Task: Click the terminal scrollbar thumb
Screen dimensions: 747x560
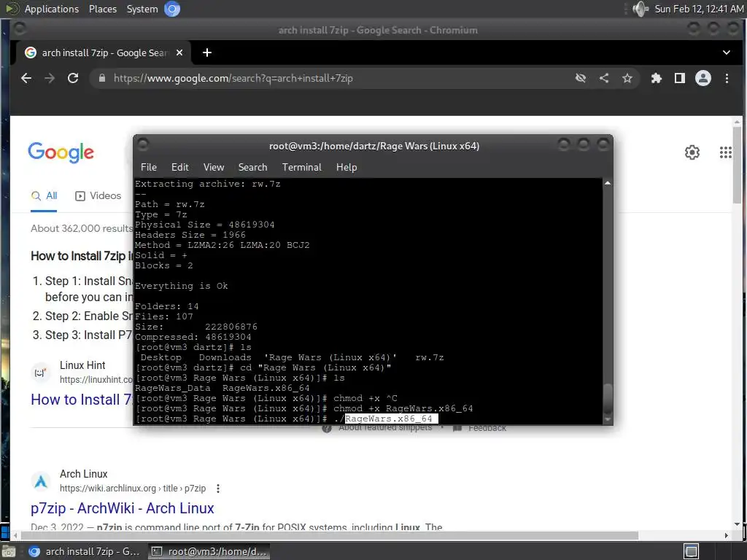Action: coord(608,399)
